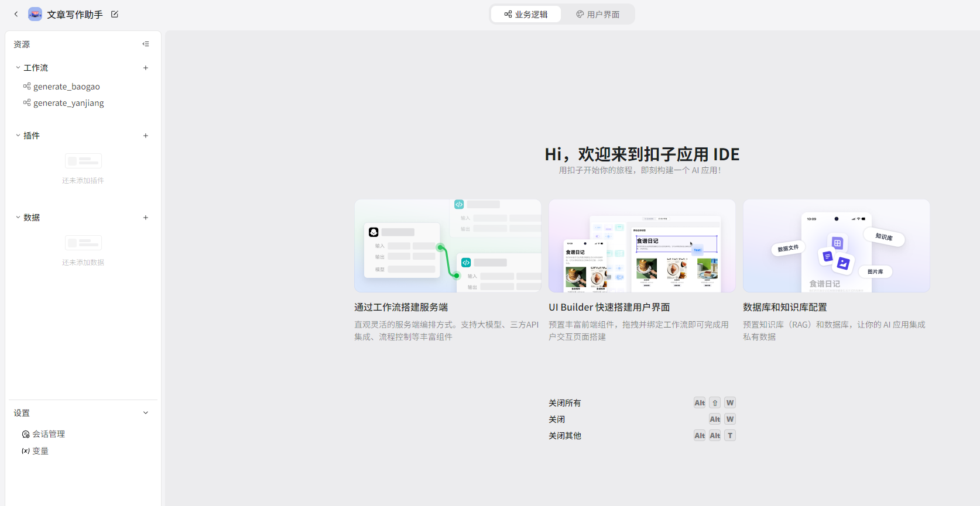Click the 通过工作流搭建服务端 card image
980x506 pixels.
pos(447,246)
